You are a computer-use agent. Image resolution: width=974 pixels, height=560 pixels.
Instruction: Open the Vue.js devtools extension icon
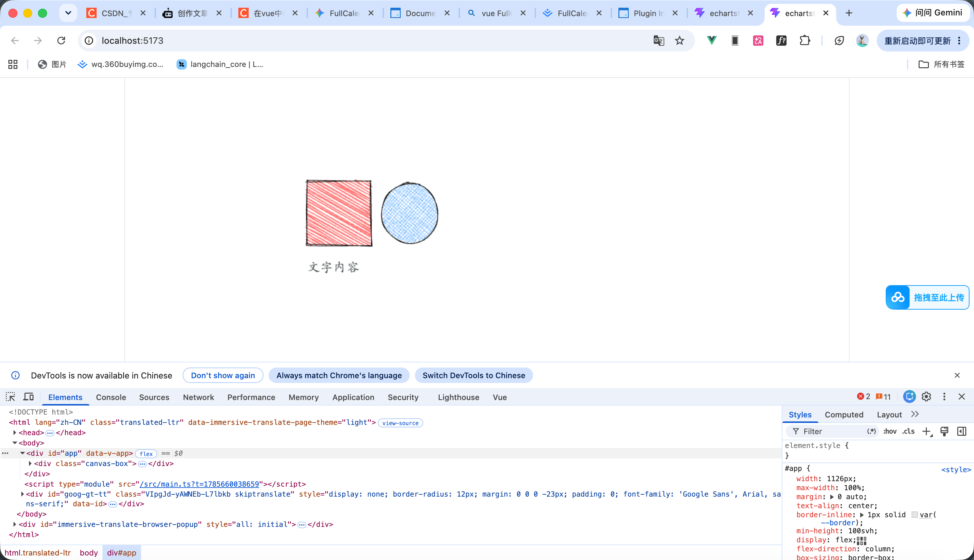pos(711,40)
